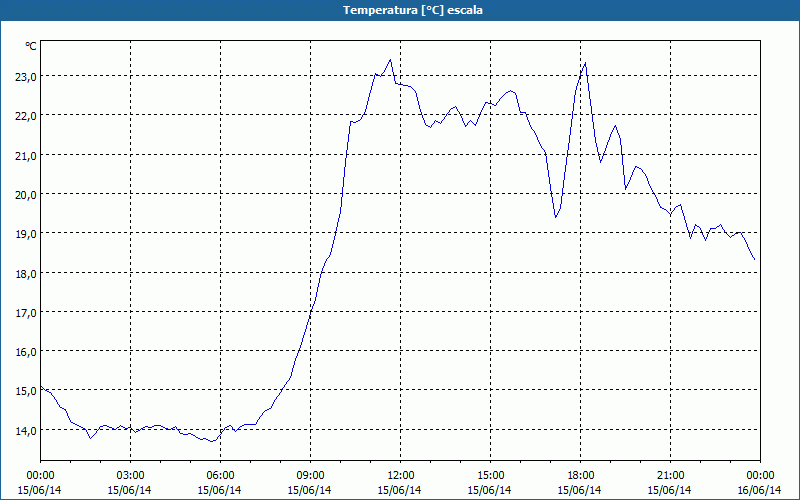Select the 22,0 value on the temperature axis
The width and height of the screenshot is (800, 500).
26,116
